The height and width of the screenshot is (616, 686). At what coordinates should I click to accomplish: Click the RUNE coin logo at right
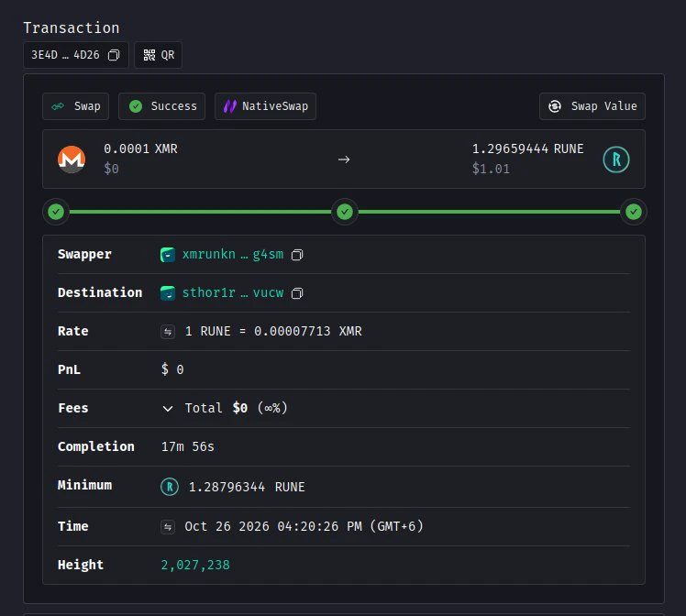point(616,159)
